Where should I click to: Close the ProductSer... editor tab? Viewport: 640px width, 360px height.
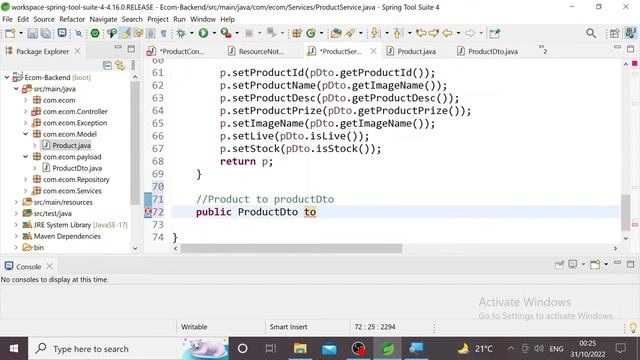point(373,51)
